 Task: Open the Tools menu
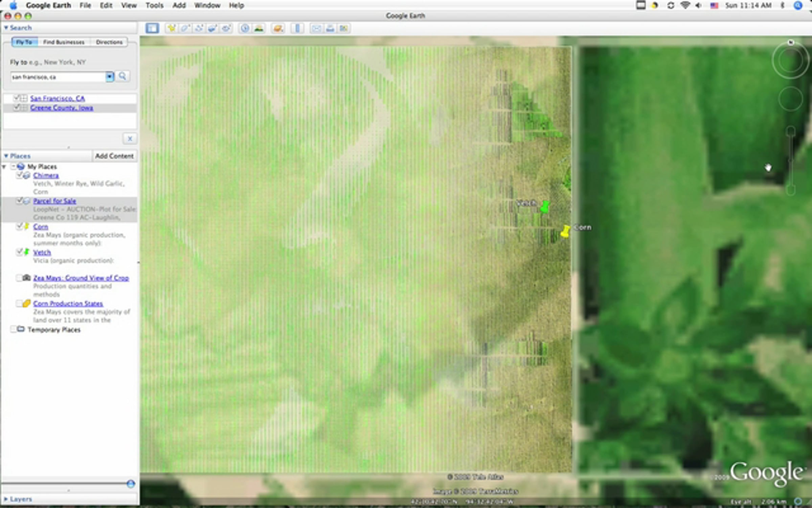pyautogui.click(x=154, y=5)
